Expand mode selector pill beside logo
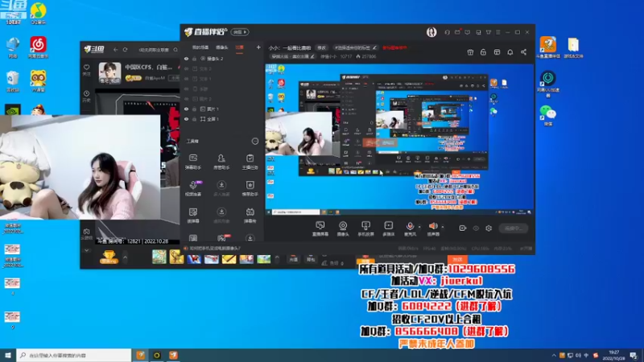Image resolution: width=644 pixels, height=362 pixels. [239, 32]
